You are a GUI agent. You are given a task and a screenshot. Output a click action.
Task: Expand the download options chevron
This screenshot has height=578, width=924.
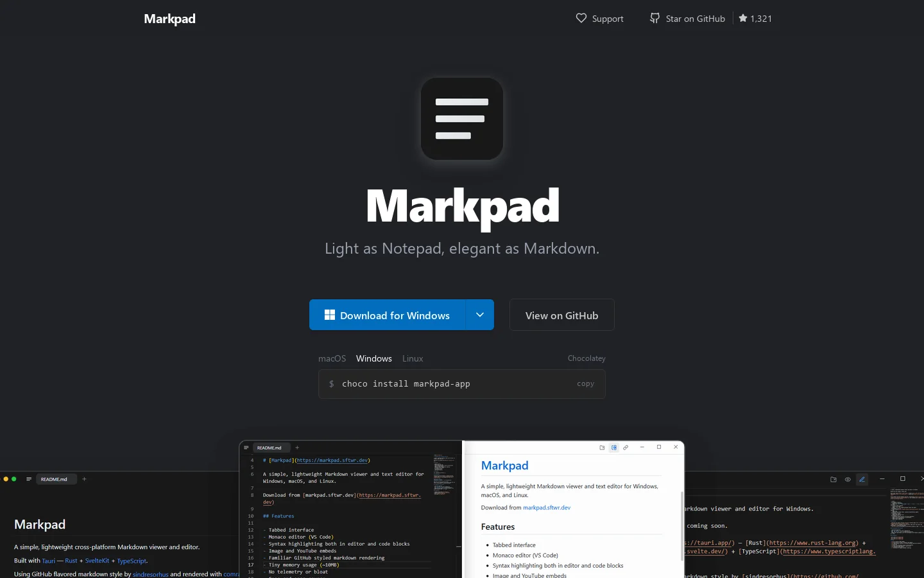(480, 315)
